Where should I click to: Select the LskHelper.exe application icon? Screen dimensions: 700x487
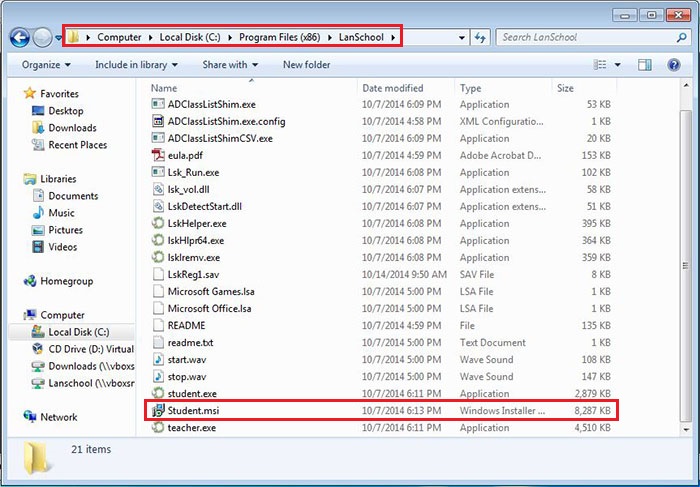click(158, 223)
